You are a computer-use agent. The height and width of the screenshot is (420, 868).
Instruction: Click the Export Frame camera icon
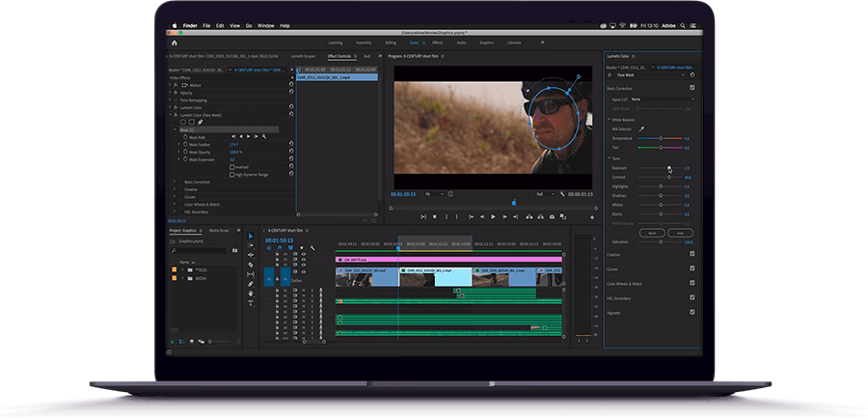point(552,217)
